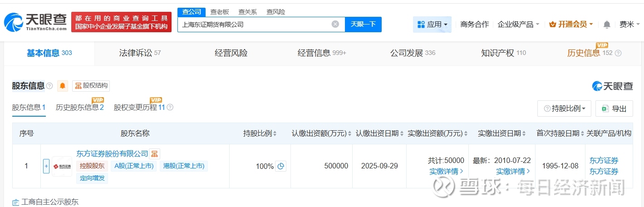Open the 企业级产品 dropdown
The width and height of the screenshot is (644, 207).
click(518, 25)
